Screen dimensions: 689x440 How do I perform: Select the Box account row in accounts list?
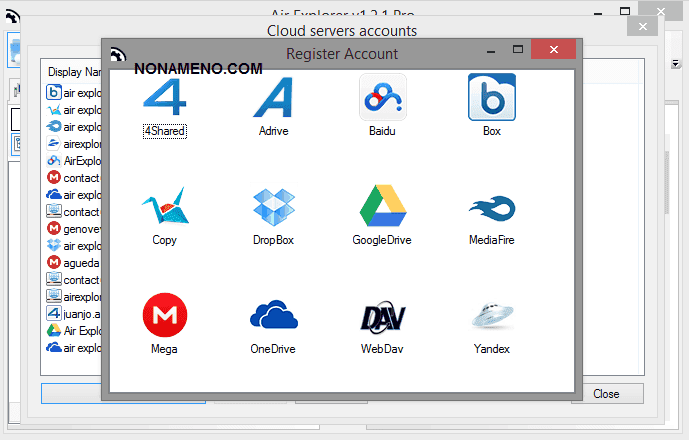point(73,93)
